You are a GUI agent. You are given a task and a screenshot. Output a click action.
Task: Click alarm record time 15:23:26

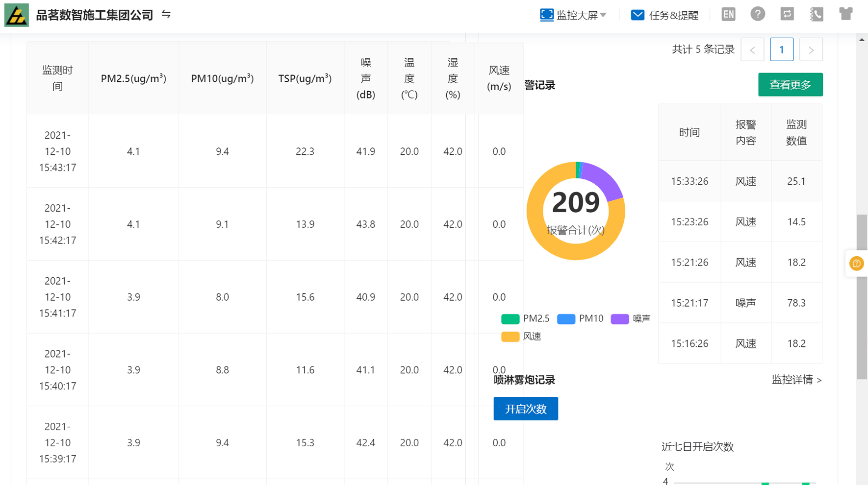tap(689, 222)
